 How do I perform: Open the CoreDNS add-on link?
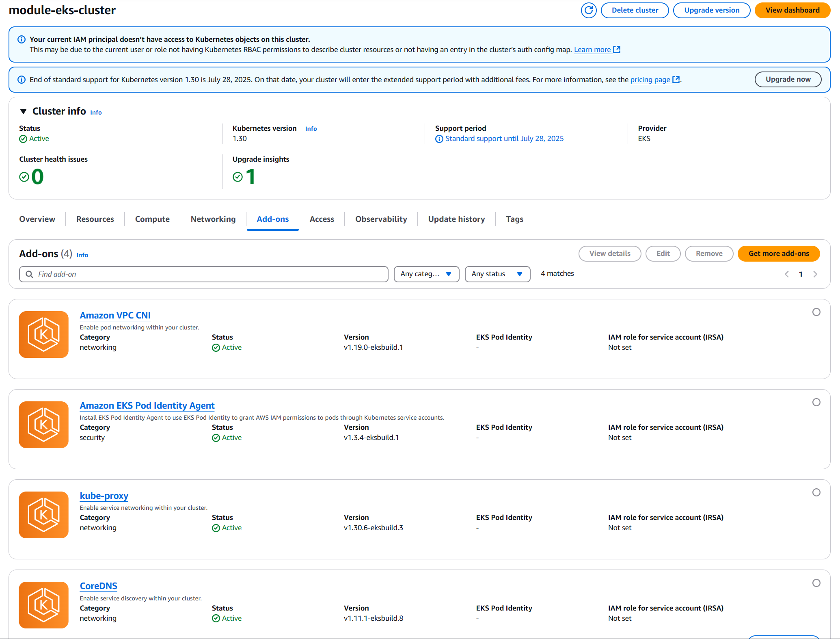98,586
